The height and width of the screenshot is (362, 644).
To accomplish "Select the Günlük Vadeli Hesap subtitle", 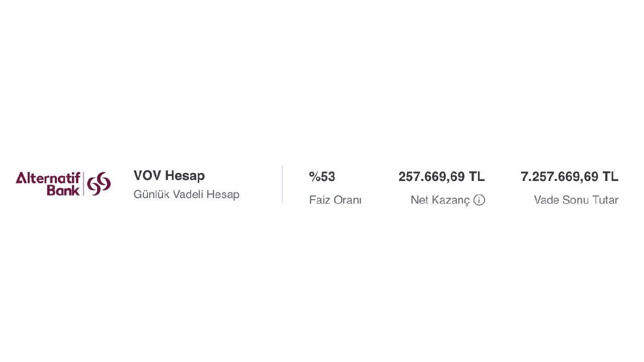I will [186, 194].
